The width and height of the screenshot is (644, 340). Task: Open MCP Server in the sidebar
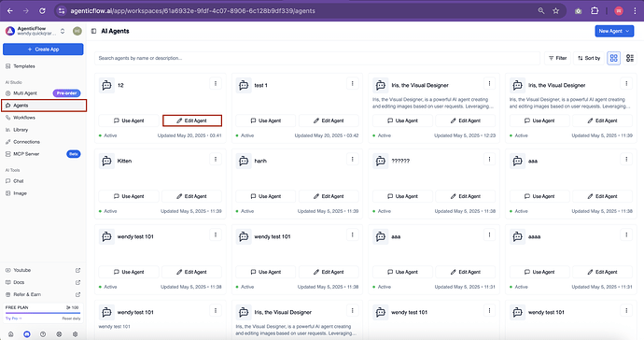pos(26,154)
